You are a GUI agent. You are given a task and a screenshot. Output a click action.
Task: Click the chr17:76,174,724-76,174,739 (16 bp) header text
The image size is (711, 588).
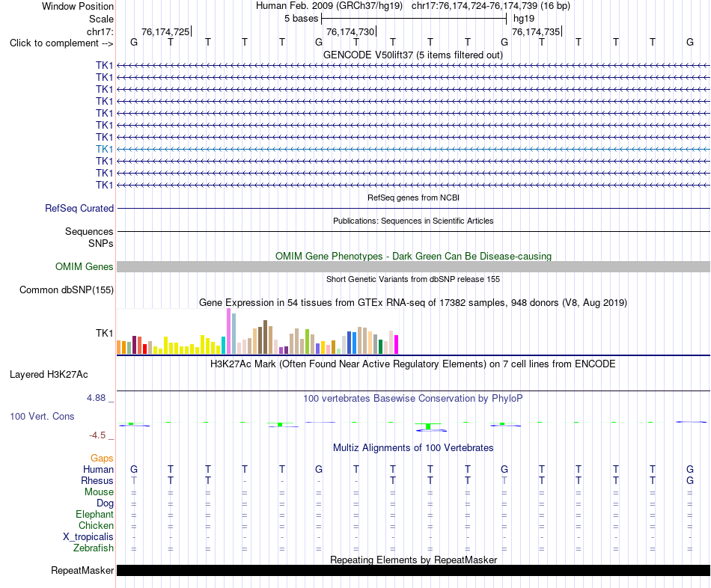[x=491, y=6]
